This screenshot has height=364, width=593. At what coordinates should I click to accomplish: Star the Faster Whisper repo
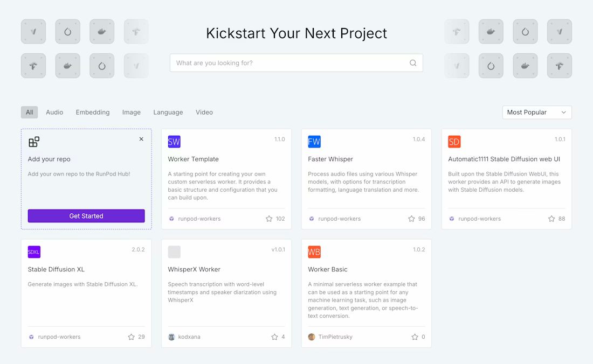pyautogui.click(x=411, y=219)
